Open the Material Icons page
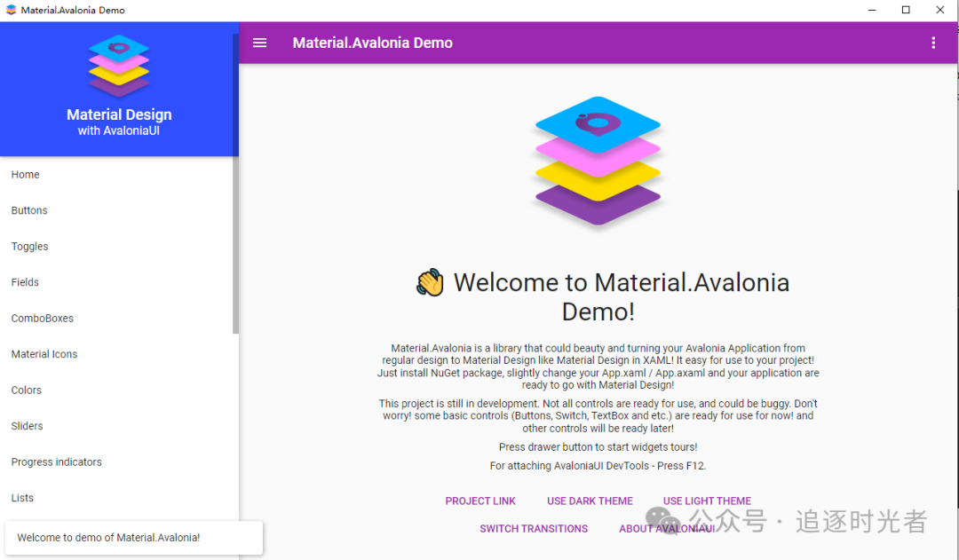Viewport: 959px width, 560px height. 44,353
